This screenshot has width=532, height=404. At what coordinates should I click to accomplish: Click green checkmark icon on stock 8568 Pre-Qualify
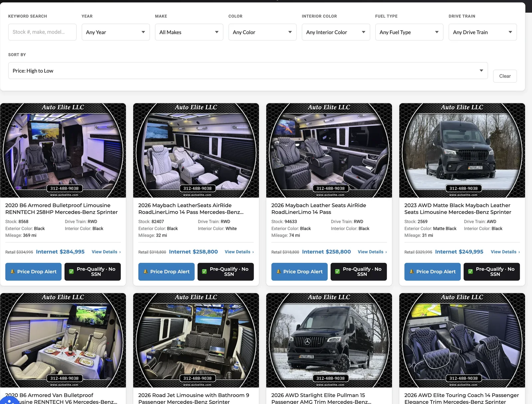(x=71, y=272)
